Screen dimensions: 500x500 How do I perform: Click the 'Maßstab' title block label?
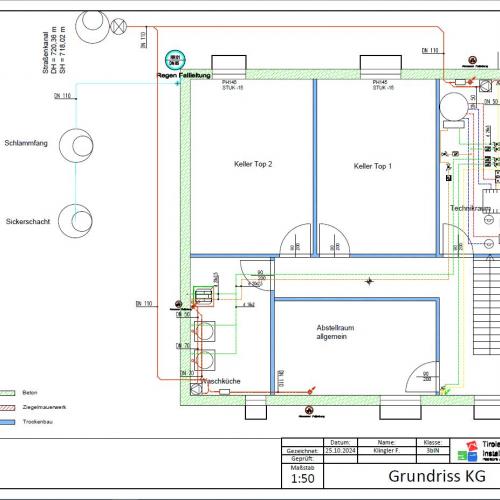(x=302, y=468)
